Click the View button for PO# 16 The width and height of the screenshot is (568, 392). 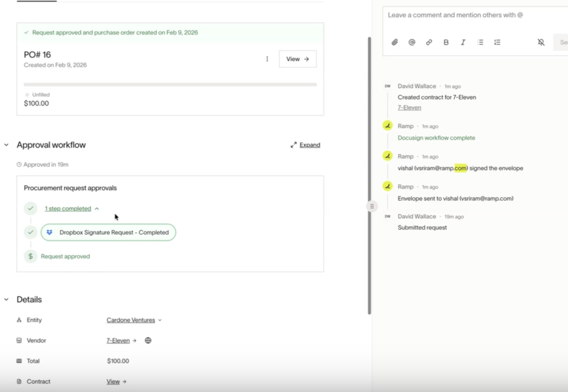click(298, 59)
